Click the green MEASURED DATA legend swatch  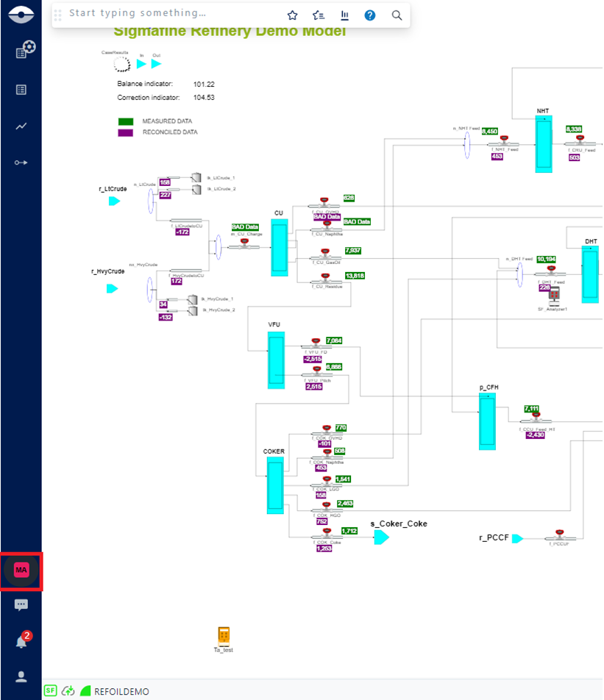tap(126, 121)
